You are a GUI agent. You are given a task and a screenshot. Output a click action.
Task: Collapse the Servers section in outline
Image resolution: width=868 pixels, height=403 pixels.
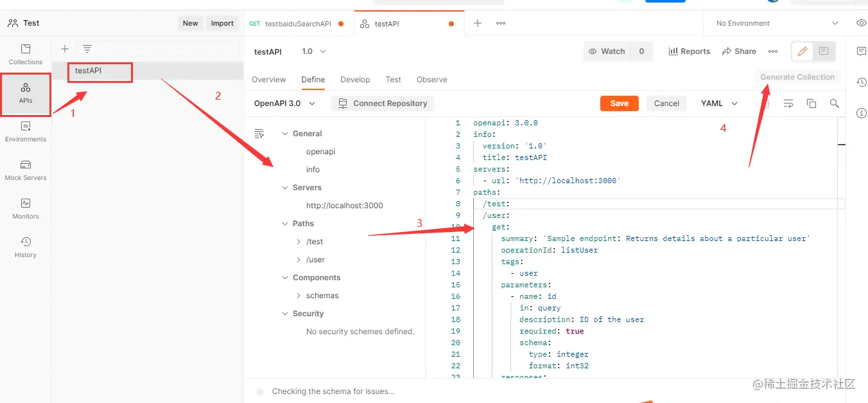pos(286,188)
